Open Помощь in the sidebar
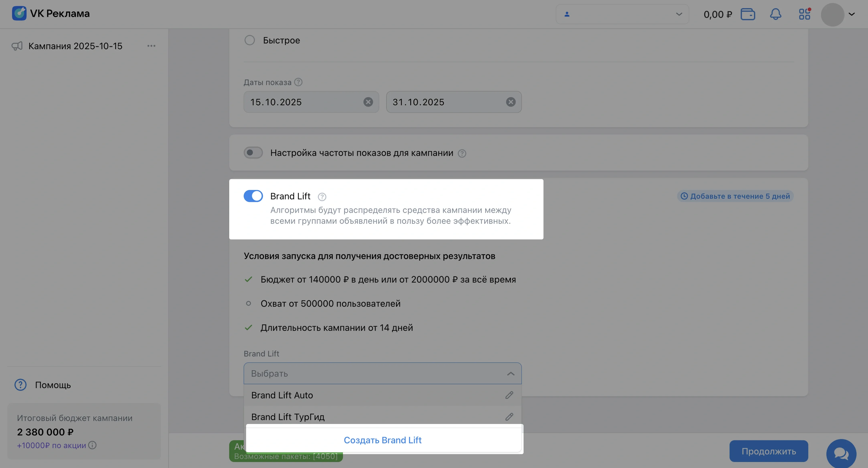The height and width of the screenshot is (468, 868). click(x=52, y=385)
